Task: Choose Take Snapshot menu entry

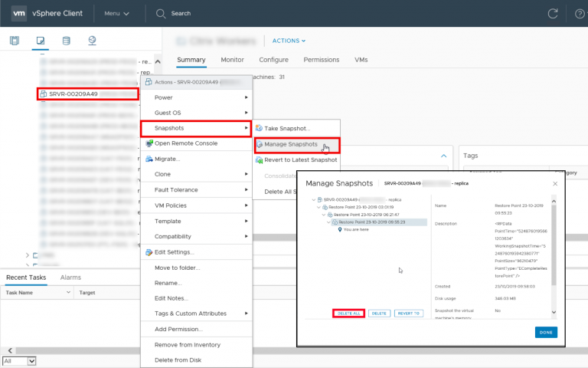Action: [x=297, y=129]
